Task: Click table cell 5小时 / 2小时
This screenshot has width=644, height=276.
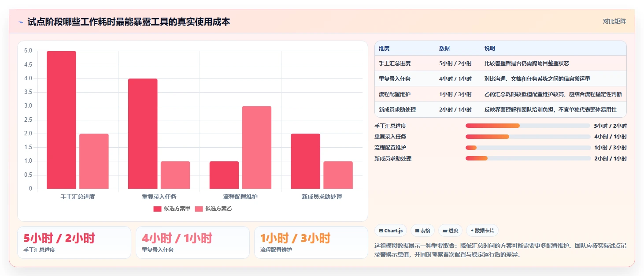Action: 455,63
